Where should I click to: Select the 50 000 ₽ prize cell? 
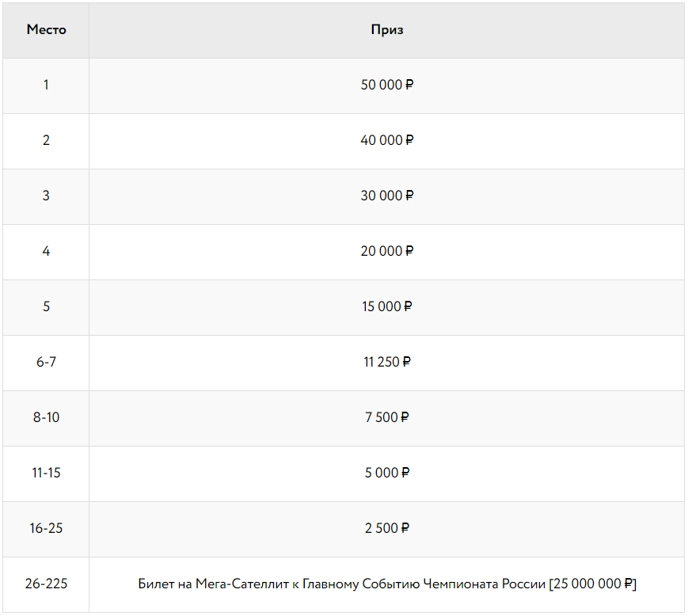(386, 85)
